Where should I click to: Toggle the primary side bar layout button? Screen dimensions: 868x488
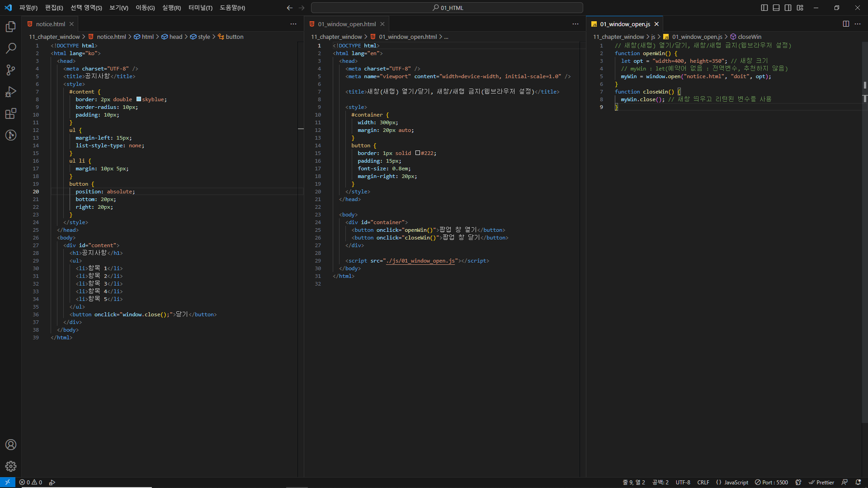[764, 8]
